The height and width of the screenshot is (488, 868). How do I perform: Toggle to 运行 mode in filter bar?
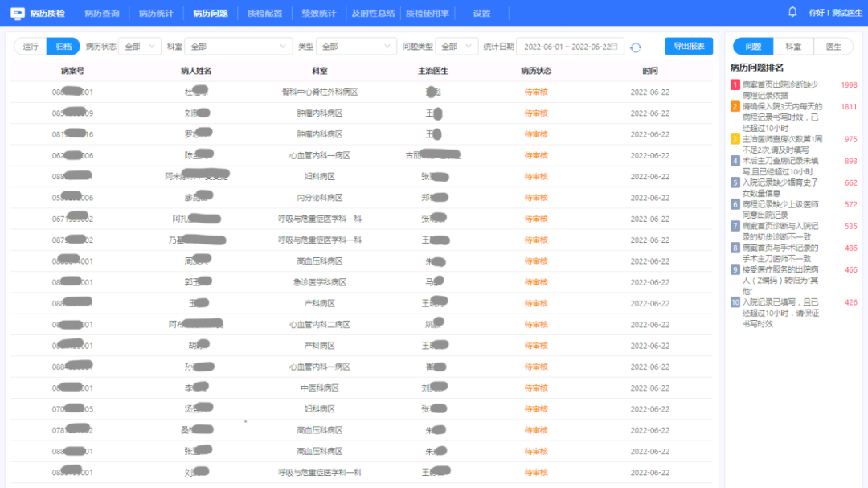[30, 47]
